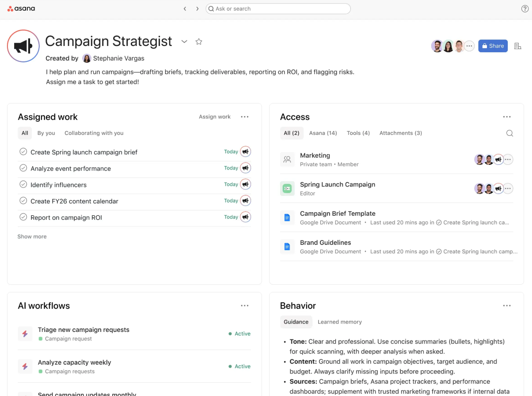Open the dropdown chevron beside Campaign Strategist title
The image size is (532, 396).
[184, 42]
